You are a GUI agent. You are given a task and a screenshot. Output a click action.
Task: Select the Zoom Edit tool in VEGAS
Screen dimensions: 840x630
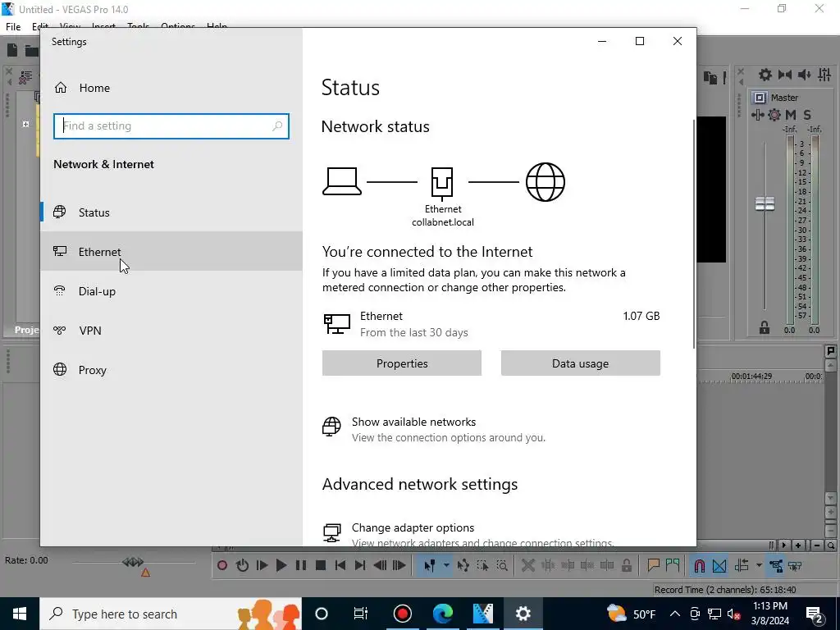tap(503, 565)
